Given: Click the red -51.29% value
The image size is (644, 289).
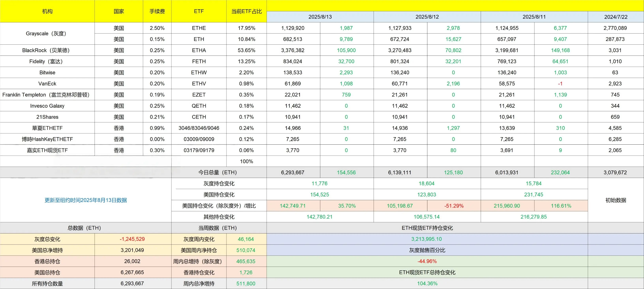Looking at the screenshot, I should click(454, 206).
